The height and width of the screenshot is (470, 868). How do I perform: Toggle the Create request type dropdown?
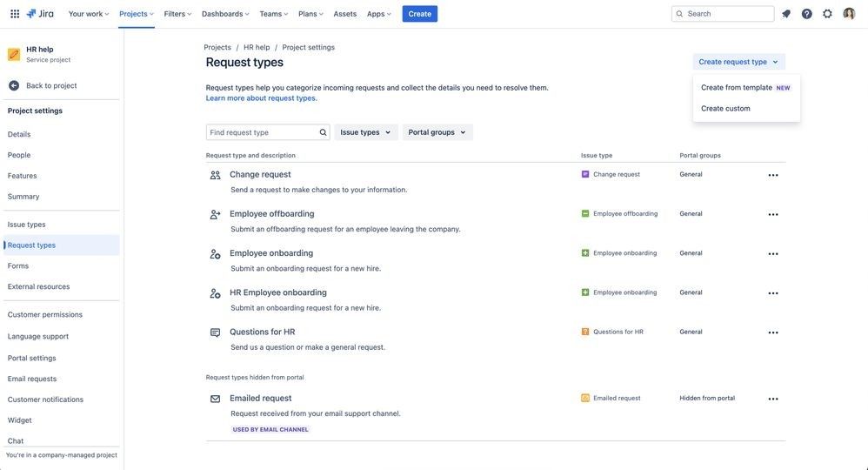[738, 62]
